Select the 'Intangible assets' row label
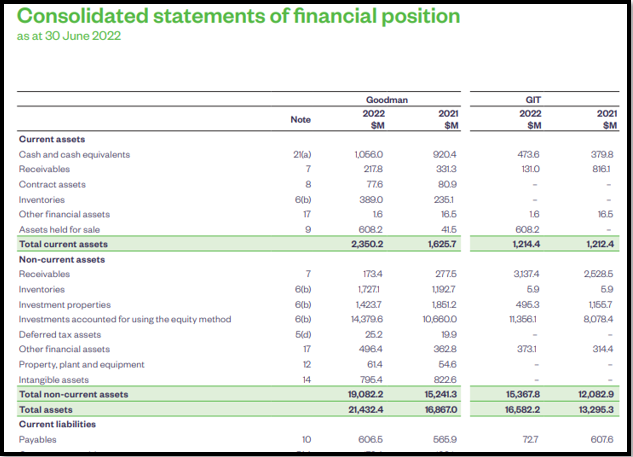Image resolution: width=633 pixels, height=457 pixels. [54, 380]
